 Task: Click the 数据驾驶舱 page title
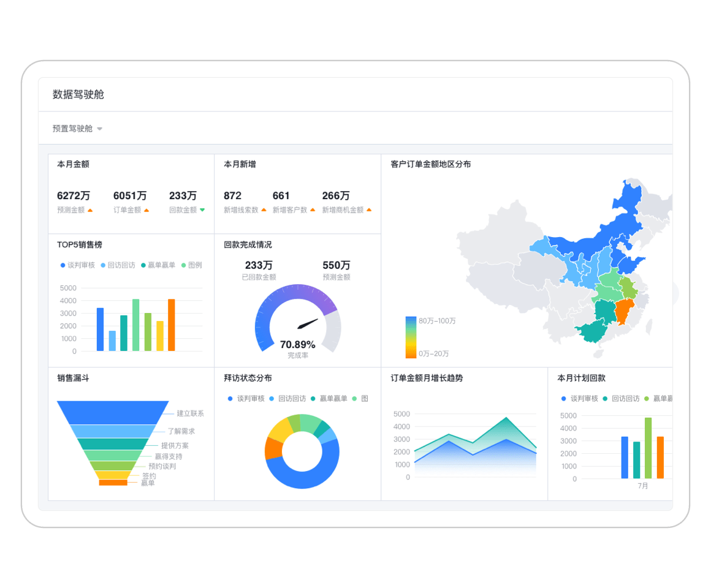pos(78,94)
